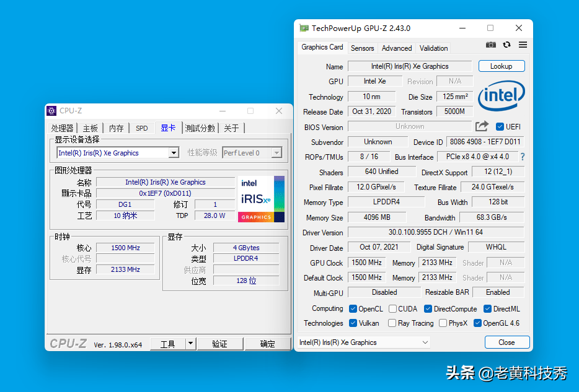Open the CPU-Z 处理器 tab
The image size is (579, 392).
click(x=63, y=128)
